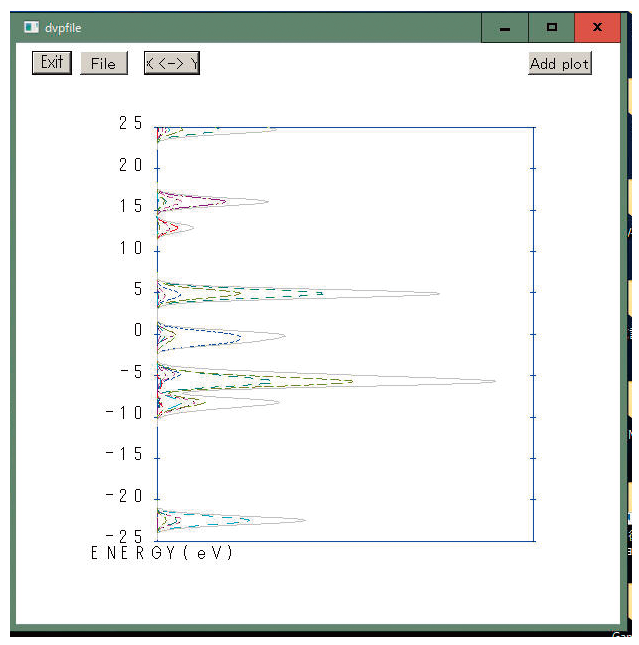Screen dimensions: 639x645
Task: Click the tallest gray peak tip near -6 eV
Action: [494, 381]
